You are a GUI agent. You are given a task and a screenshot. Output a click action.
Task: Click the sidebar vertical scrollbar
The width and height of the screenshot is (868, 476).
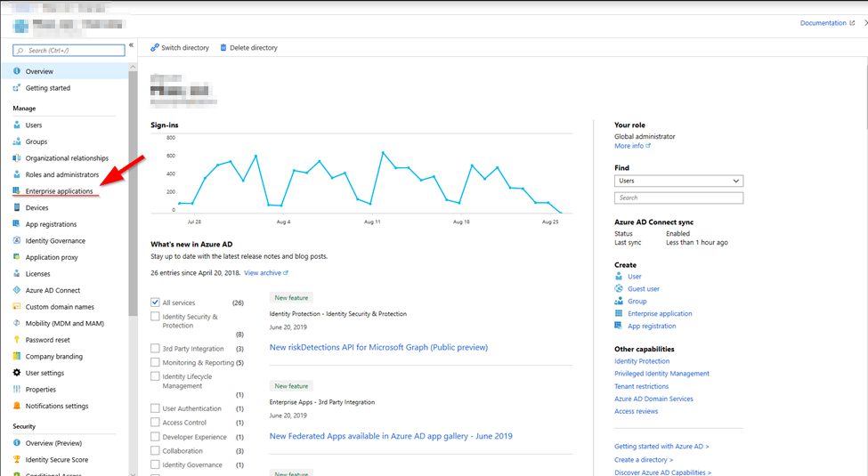(133, 194)
